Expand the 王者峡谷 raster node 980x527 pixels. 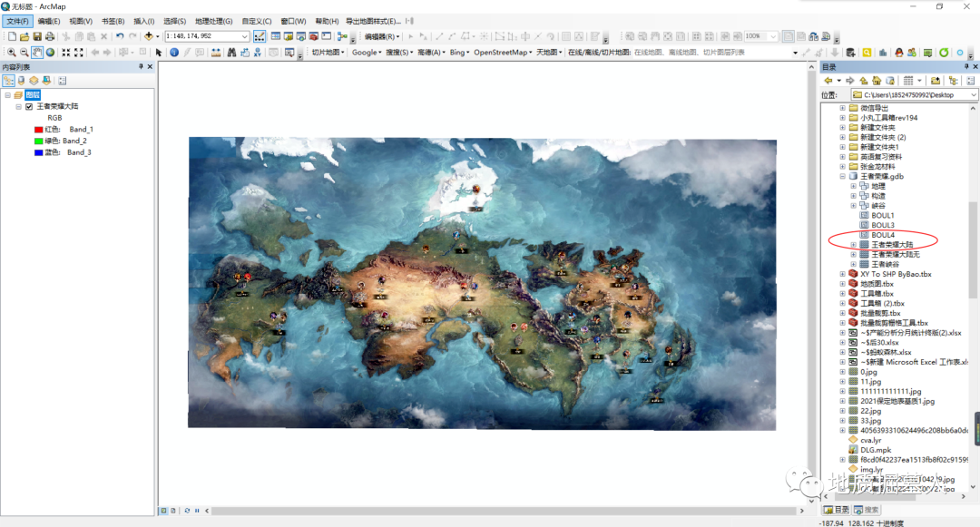pos(853,264)
